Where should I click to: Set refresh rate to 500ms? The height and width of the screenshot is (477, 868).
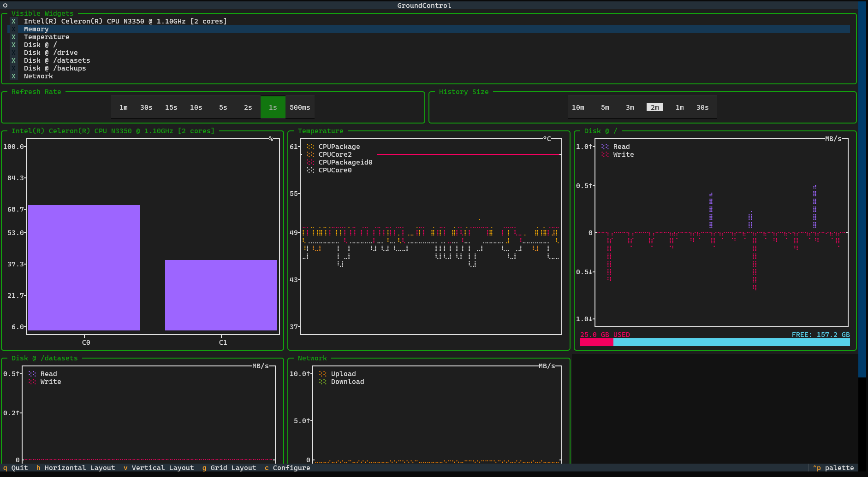tap(300, 107)
